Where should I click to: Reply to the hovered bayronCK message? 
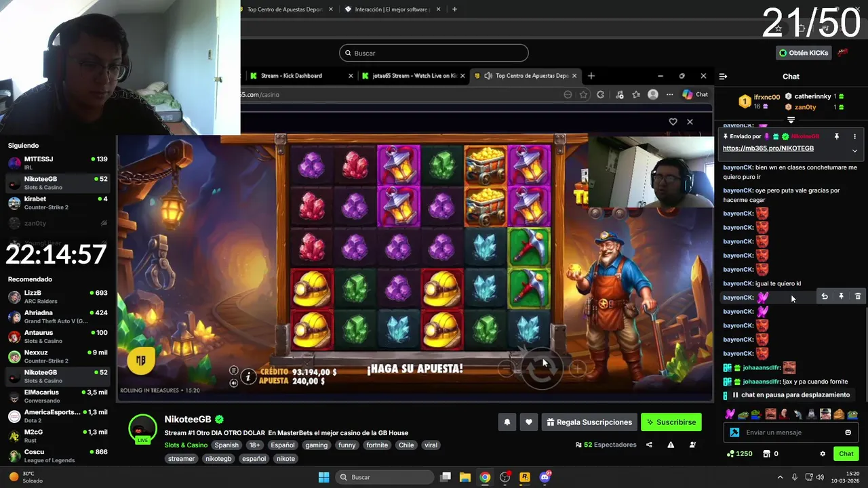click(825, 296)
